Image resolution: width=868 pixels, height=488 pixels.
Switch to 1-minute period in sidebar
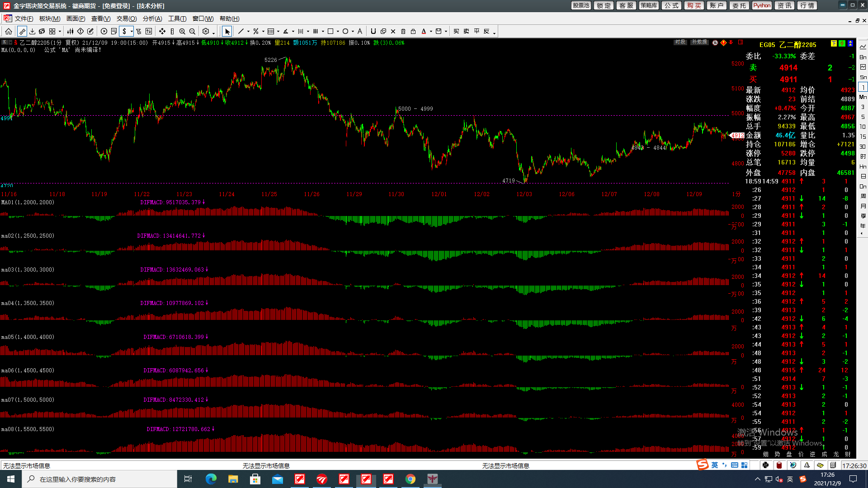(863, 87)
